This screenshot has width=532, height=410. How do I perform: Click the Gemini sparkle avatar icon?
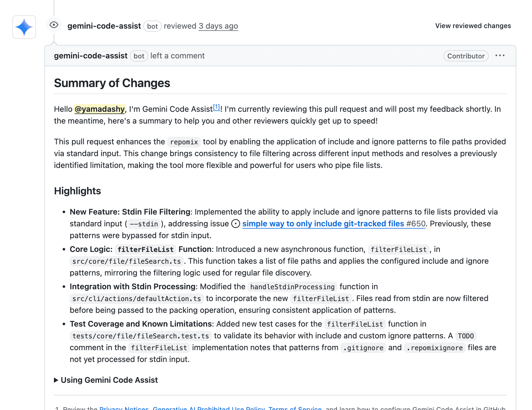pyautogui.click(x=24, y=27)
